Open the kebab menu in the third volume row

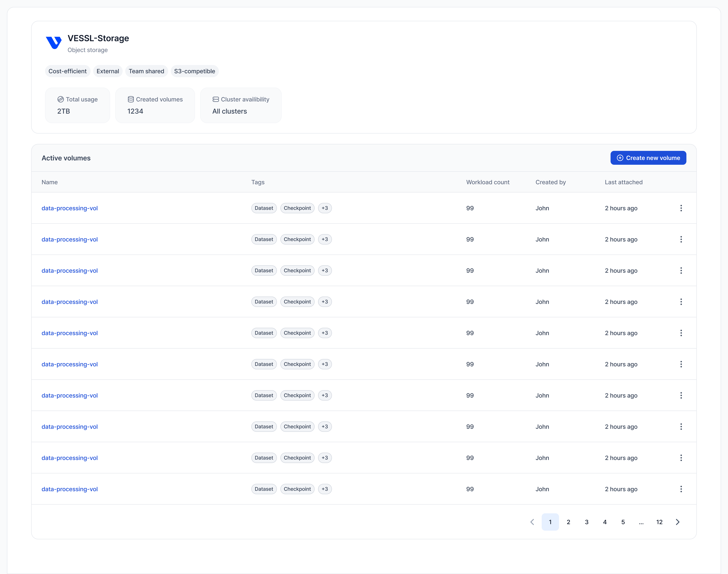point(681,271)
